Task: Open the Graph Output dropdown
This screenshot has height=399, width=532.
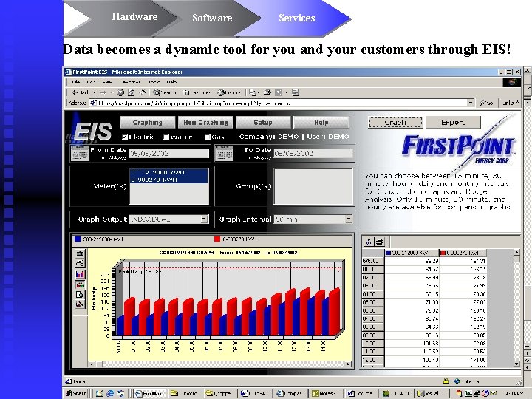Action: pos(204,219)
